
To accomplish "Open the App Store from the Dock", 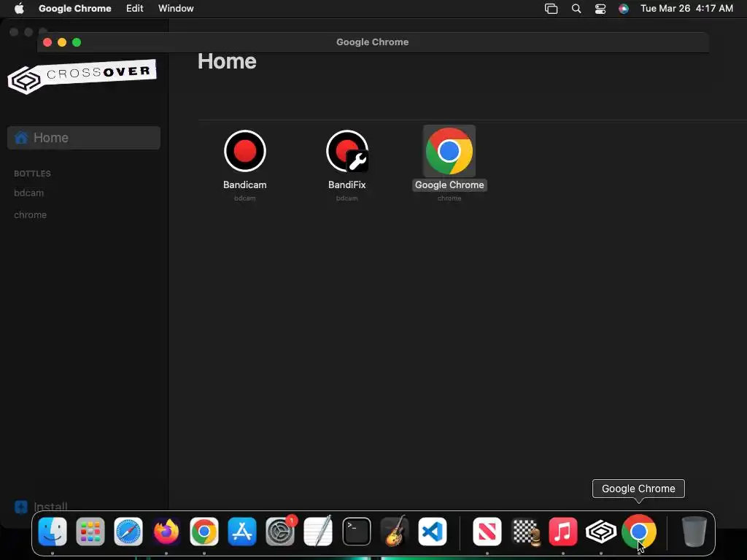I will pos(242,531).
